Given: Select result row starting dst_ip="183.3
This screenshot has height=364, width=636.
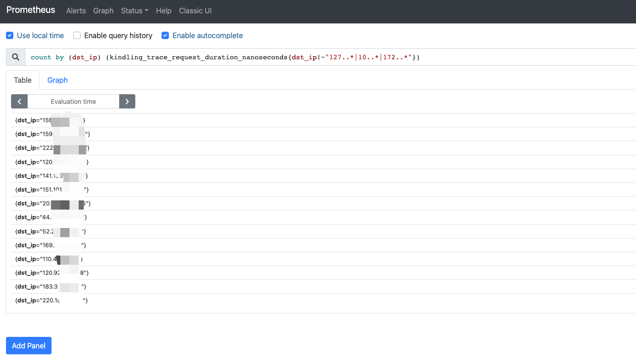Looking at the screenshot, I should pyautogui.click(x=324, y=286).
